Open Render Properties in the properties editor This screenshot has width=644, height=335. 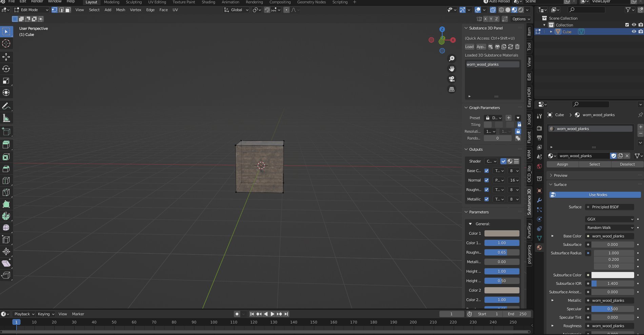point(539,129)
